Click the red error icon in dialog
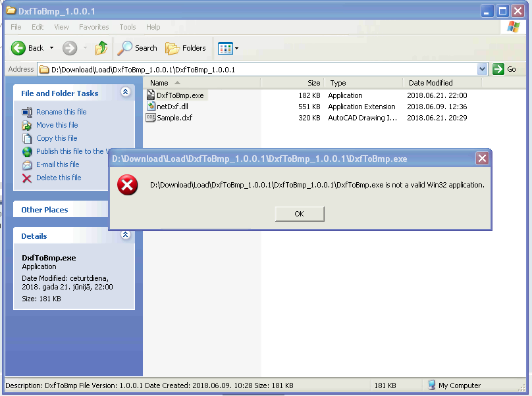The image size is (532, 396). pyautogui.click(x=127, y=185)
